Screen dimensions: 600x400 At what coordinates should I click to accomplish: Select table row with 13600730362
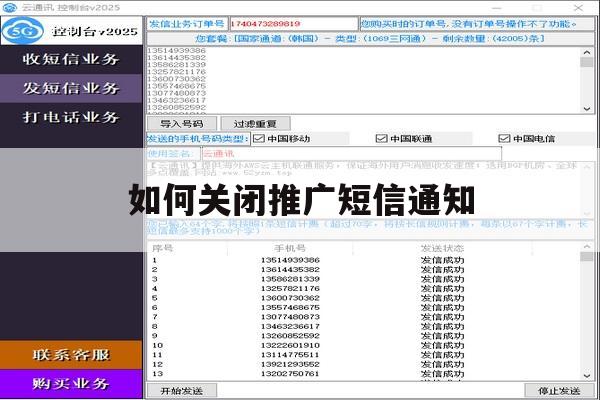(364, 298)
